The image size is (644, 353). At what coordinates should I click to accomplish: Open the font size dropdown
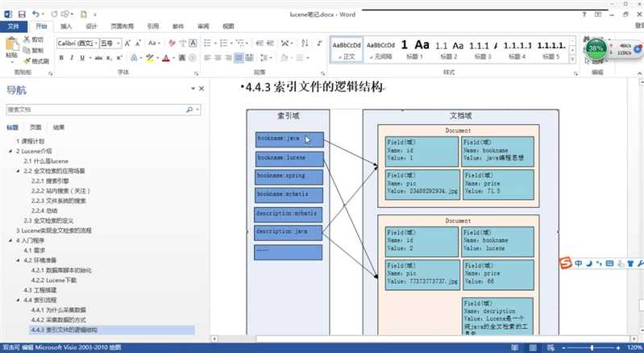[118, 43]
